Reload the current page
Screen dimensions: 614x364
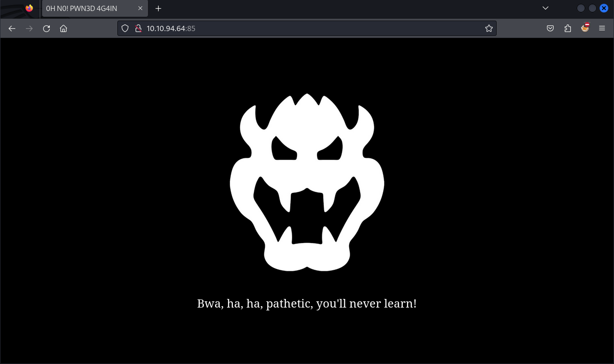click(x=46, y=29)
